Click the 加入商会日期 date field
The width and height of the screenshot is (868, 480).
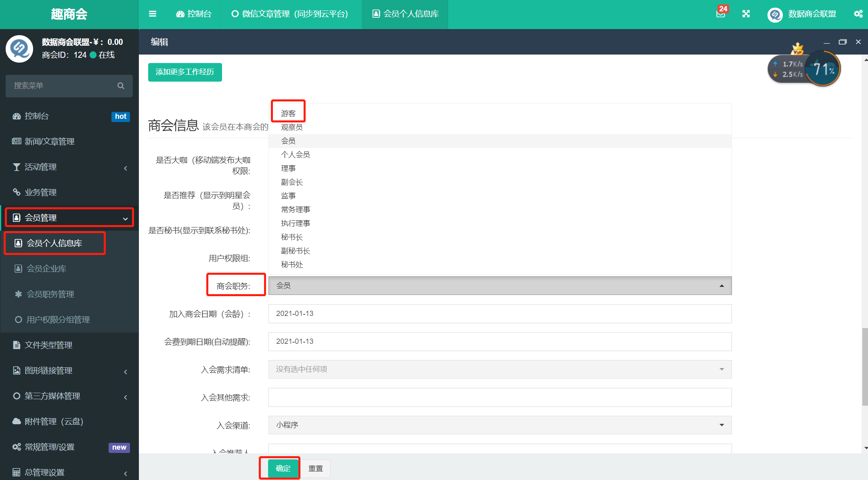tap(500, 314)
